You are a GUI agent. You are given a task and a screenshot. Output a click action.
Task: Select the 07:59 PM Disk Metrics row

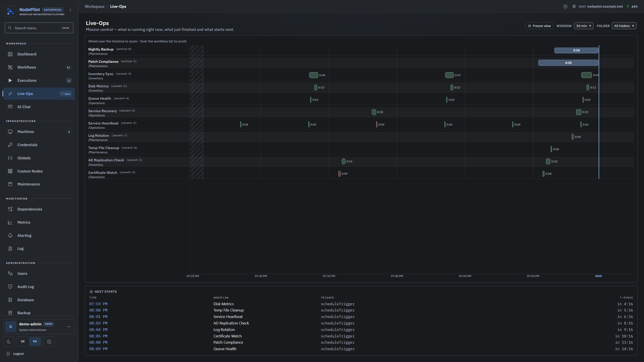361,304
